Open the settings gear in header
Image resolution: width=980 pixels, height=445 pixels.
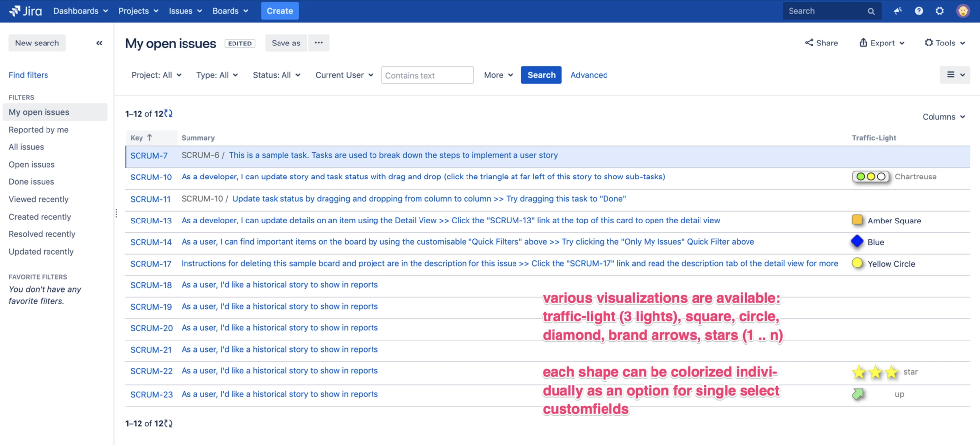[940, 11]
